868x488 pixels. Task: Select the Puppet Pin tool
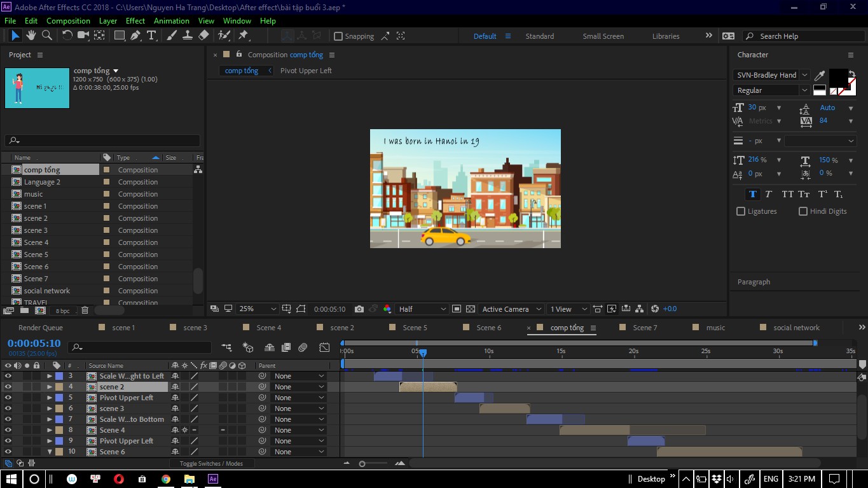pyautogui.click(x=244, y=36)
